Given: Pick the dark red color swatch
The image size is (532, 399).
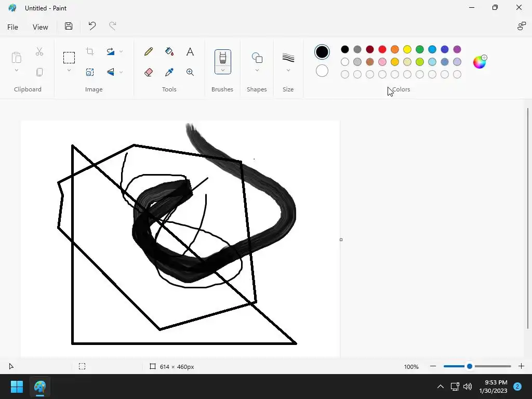Looking at the screenshot, I should pyautogui.click(x=370, y=49).
